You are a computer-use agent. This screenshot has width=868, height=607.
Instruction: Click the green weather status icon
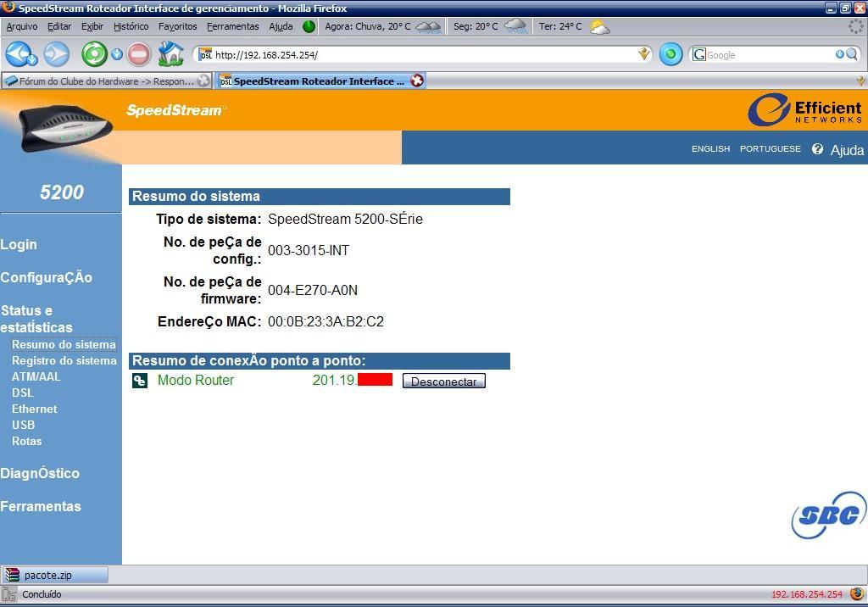tap(309, 26)
